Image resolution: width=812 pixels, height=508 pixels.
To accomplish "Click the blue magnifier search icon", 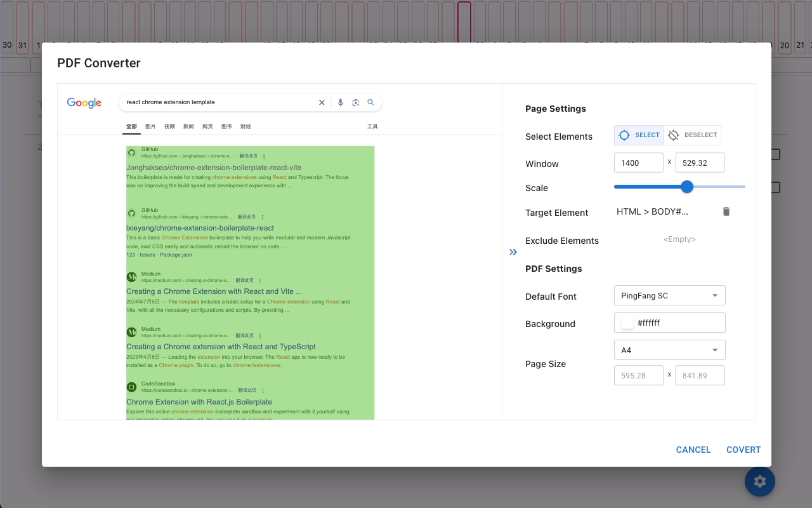I will 371,102.
